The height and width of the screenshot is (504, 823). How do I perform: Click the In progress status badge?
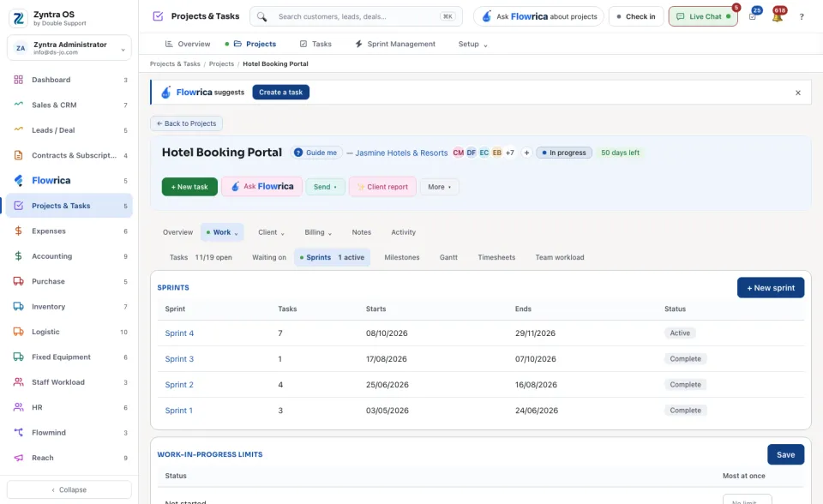564,153
